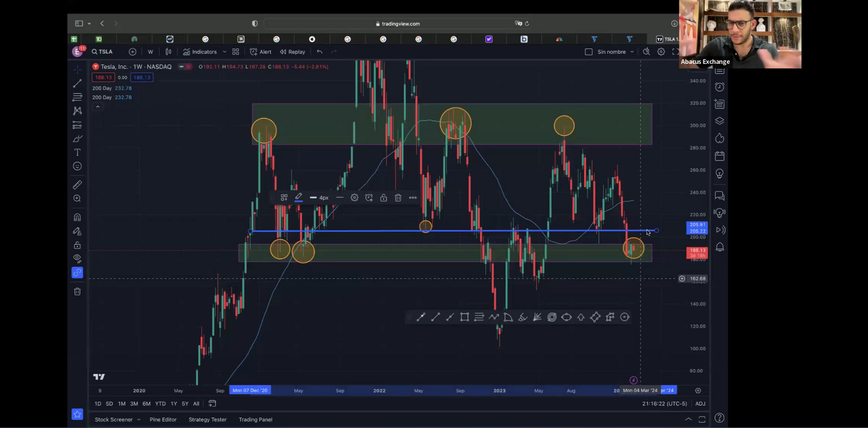Select the trend line drawing tool

tap(77, 84)
